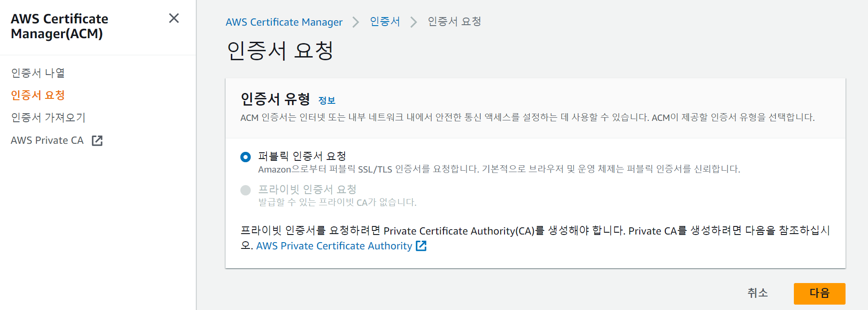Screen dimensions: 868x310
Task: Click 인증서 요청 breadcrumb text
Action: tap(454, 22)
